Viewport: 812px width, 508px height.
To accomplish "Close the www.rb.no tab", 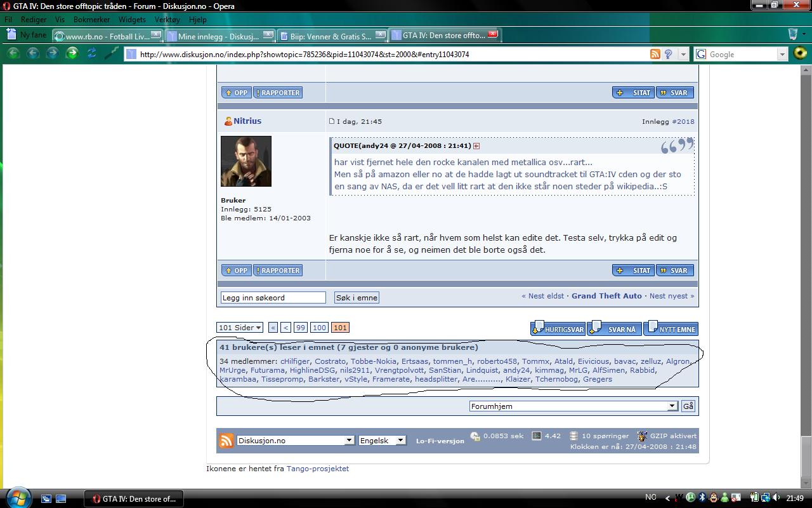I will 156,34.
